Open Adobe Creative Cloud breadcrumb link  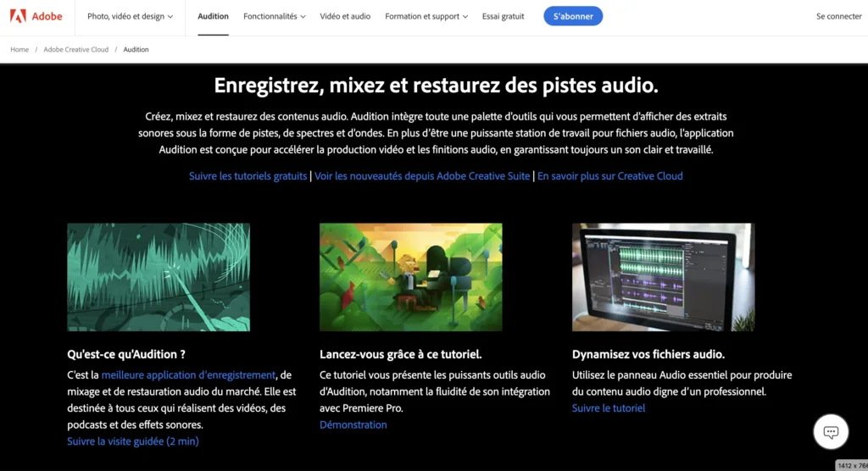click(75, 49)
